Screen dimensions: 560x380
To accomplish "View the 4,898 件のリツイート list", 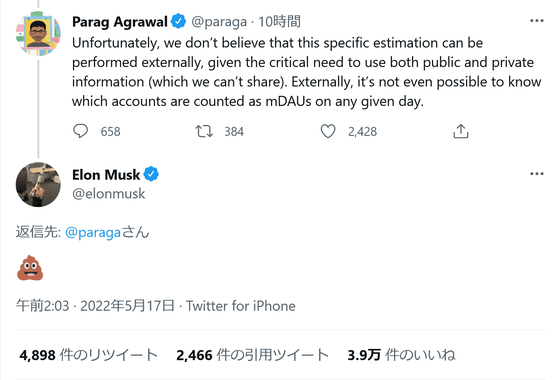I will tap(89, 355).
